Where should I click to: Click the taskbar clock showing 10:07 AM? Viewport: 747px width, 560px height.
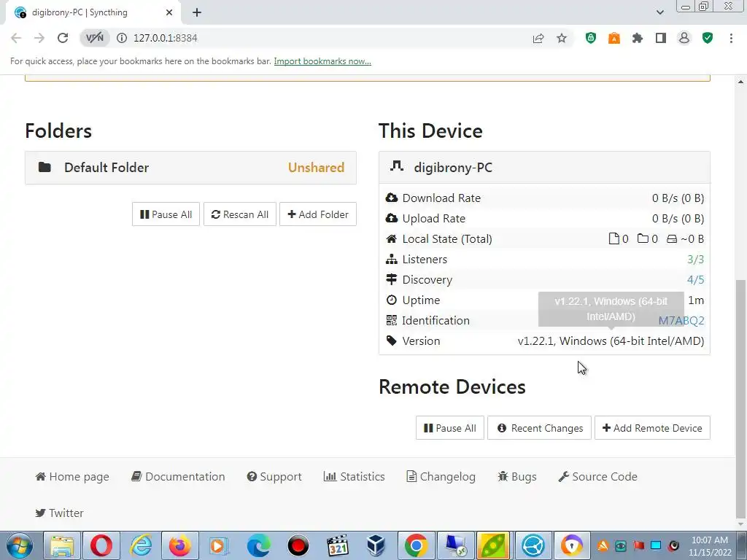(x=709, y=545)
